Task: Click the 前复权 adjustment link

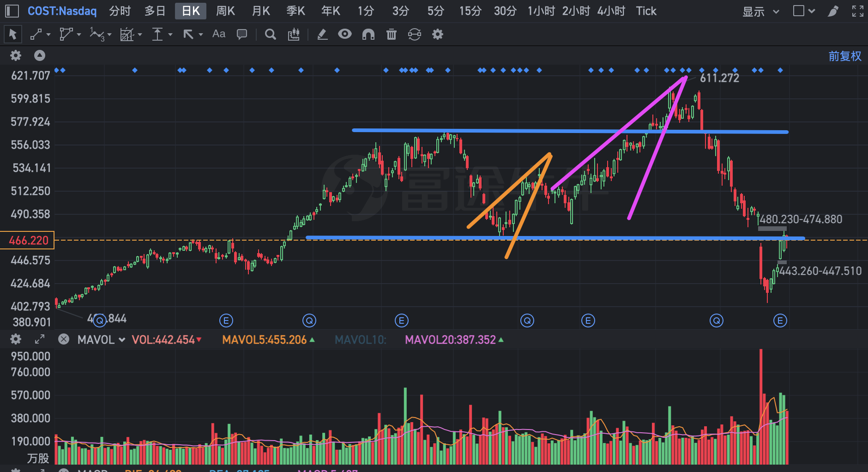Action: pyautogui.click(x=844, y=56)
